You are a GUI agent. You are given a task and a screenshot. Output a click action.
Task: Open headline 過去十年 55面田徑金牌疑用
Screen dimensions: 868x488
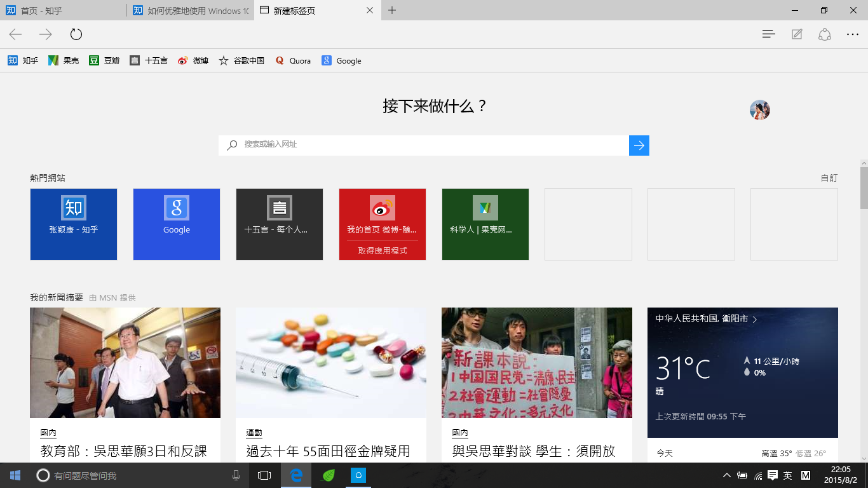click(x=328, y=451)
